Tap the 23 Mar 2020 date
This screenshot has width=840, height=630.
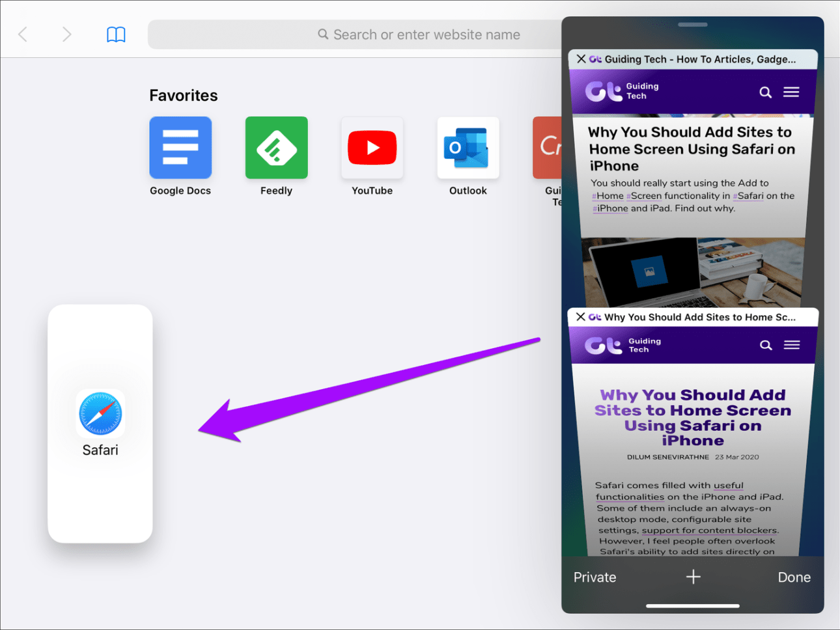(736, 457)
